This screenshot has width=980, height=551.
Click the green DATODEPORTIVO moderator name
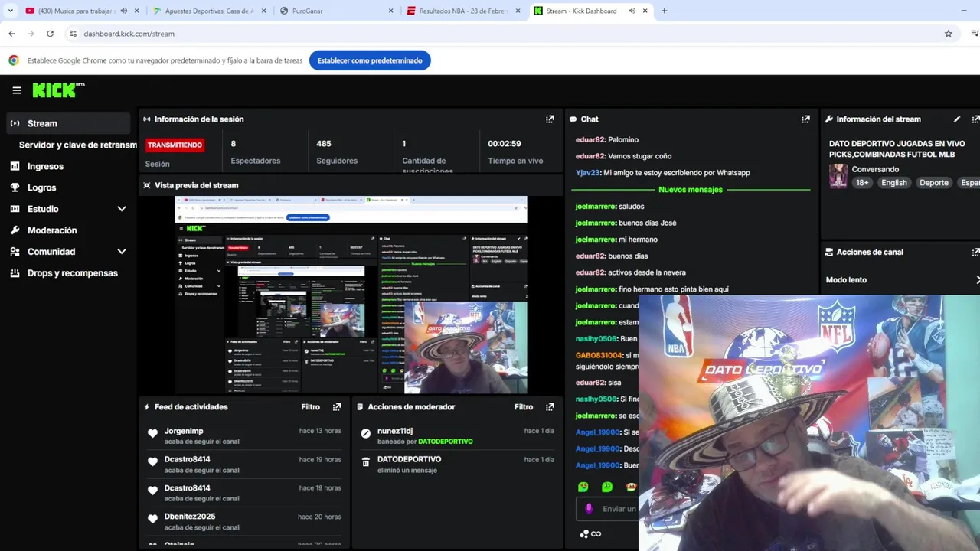[446, 442]
